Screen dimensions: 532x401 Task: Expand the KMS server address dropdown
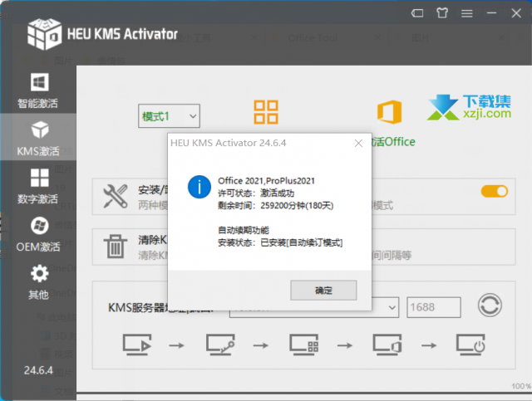coord(392,307)
